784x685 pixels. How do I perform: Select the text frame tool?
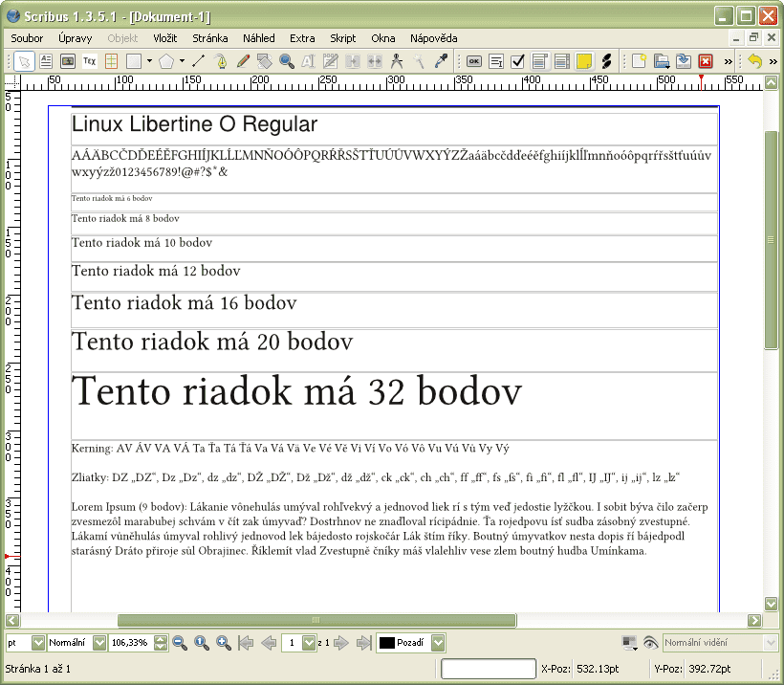tap(45, 61)
